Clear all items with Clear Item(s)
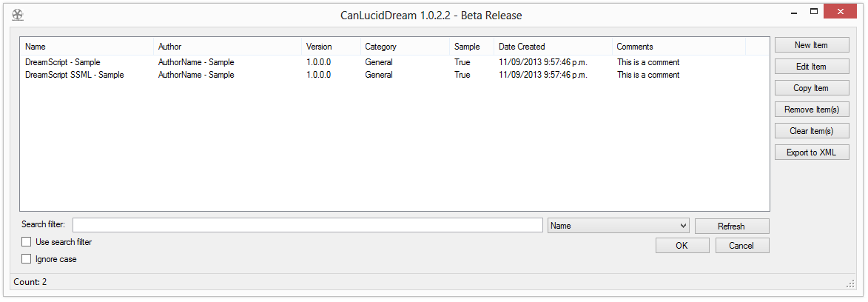The image size is (868, 302). point(811,131)
